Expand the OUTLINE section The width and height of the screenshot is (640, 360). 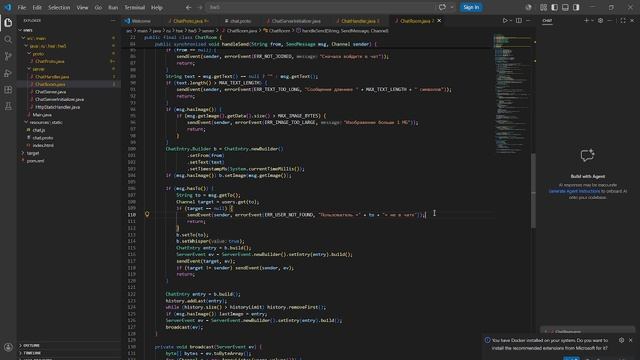pyautogui.click(x=31, y=345)
